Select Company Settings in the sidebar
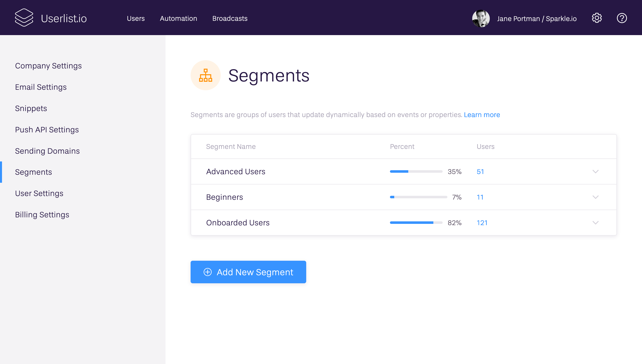 [x=48, y=66]
